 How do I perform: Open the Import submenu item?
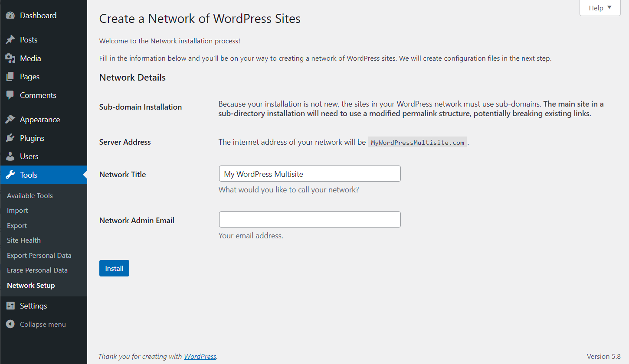coord(17,211)
